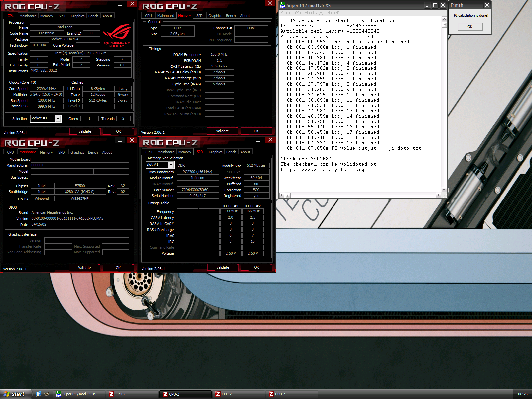Screen dimensions: 532x399
Task: Open Graphics tab in the SPD tab window
Action: (x=215, y=152)
